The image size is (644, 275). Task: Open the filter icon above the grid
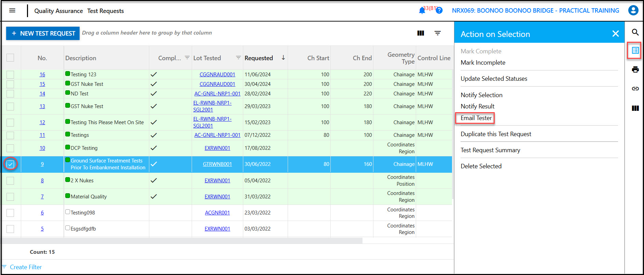438,33
